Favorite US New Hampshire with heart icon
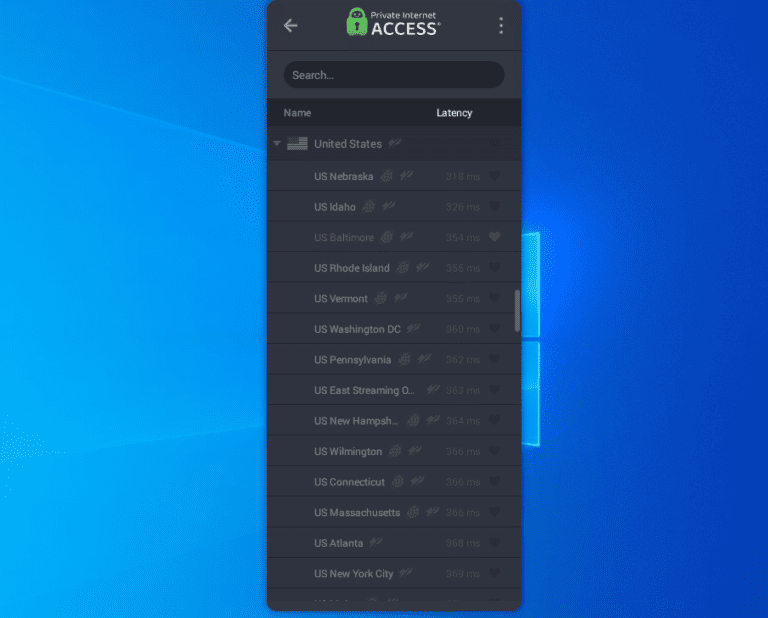This screenshot has height=618, width=768. click(494, 420)
